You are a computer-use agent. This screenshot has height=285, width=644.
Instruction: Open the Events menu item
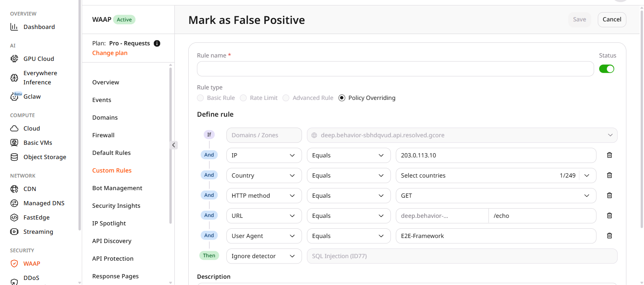102,100
